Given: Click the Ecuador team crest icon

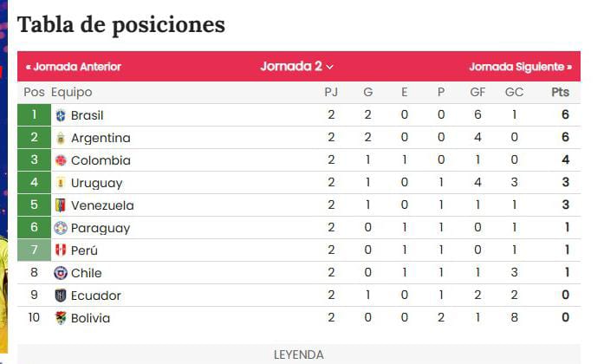Looking at the screenshot, I should tap(61, 296).
